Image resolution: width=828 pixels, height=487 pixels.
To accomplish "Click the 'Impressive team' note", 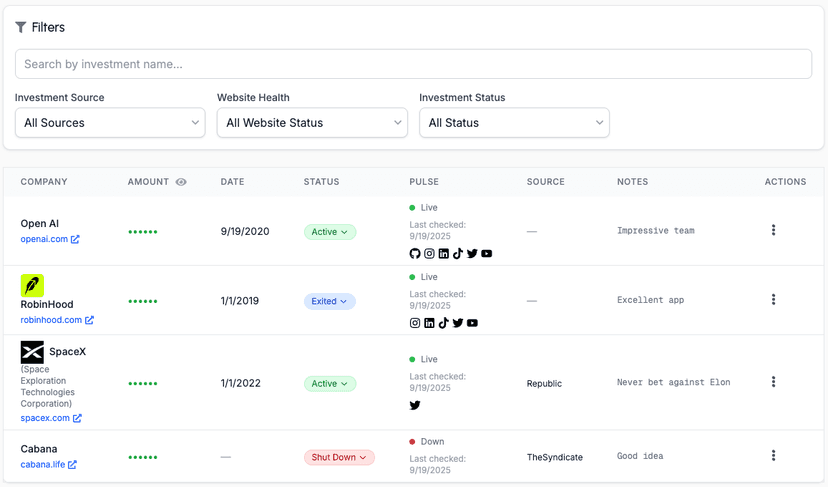I will click(x=656, y=231).
